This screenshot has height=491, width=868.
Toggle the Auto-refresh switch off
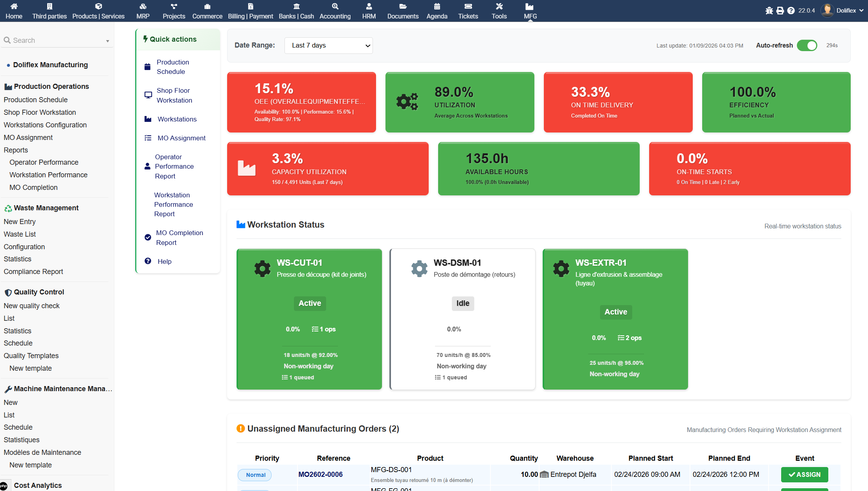coord(807,46)
